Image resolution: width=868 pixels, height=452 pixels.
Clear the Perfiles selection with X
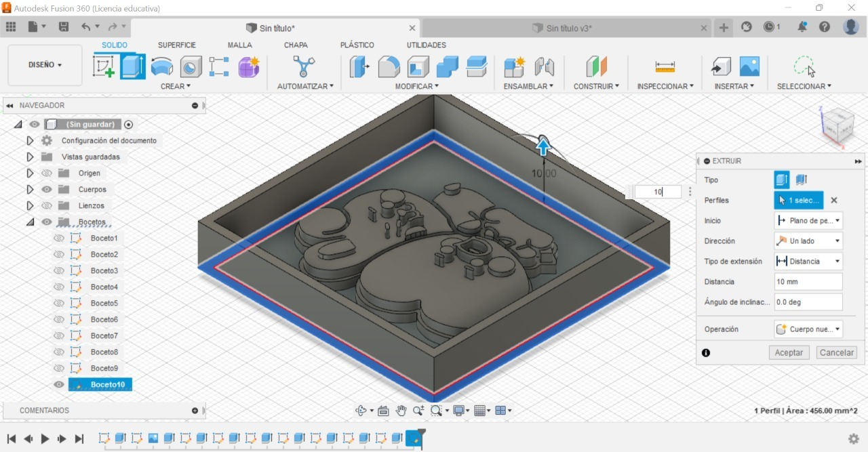click(x=834, y=201)
